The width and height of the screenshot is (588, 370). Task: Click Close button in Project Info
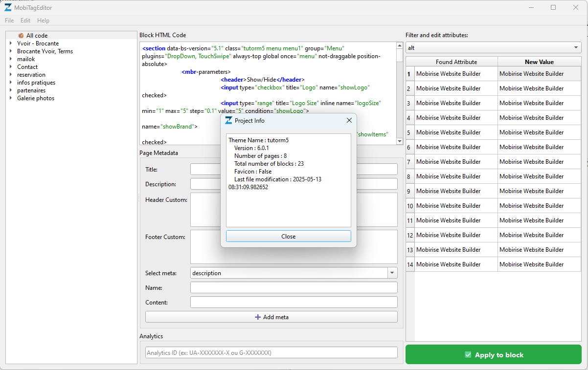tap(289, 236)
